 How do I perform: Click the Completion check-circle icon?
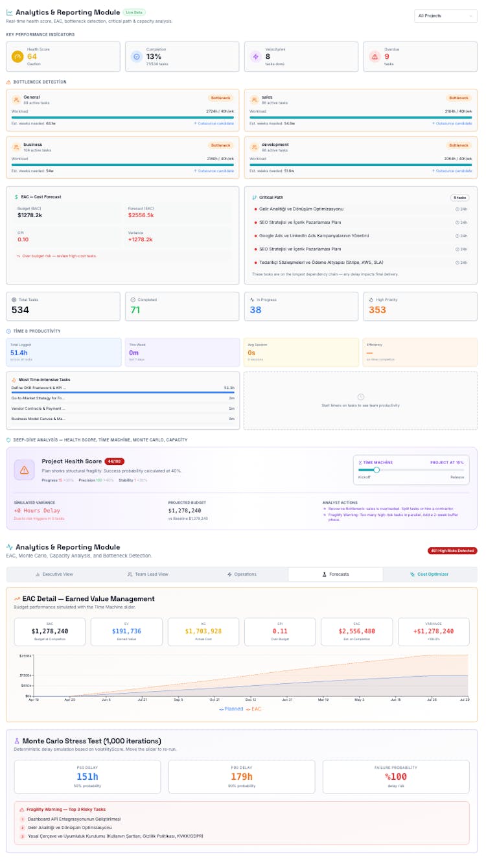[x=137, y=56]
